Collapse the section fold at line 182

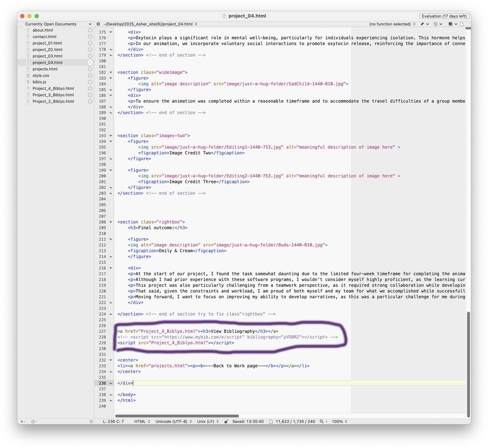coord(111,73)
